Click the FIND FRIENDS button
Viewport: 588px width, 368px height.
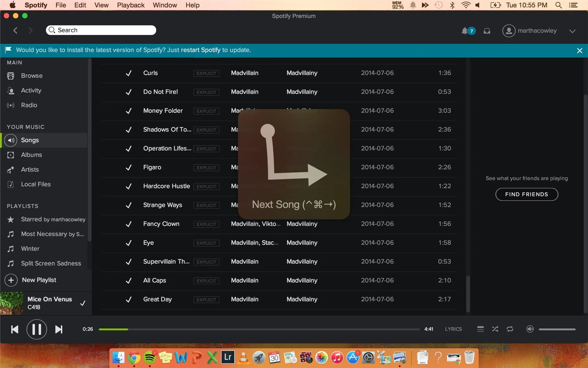coord(527,194)
